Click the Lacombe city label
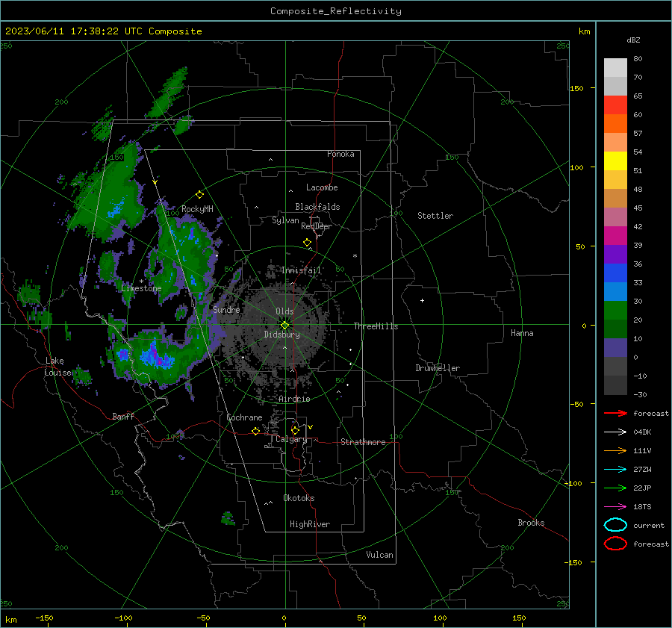This screenshot has width=672, height=628. pos(321,187)
